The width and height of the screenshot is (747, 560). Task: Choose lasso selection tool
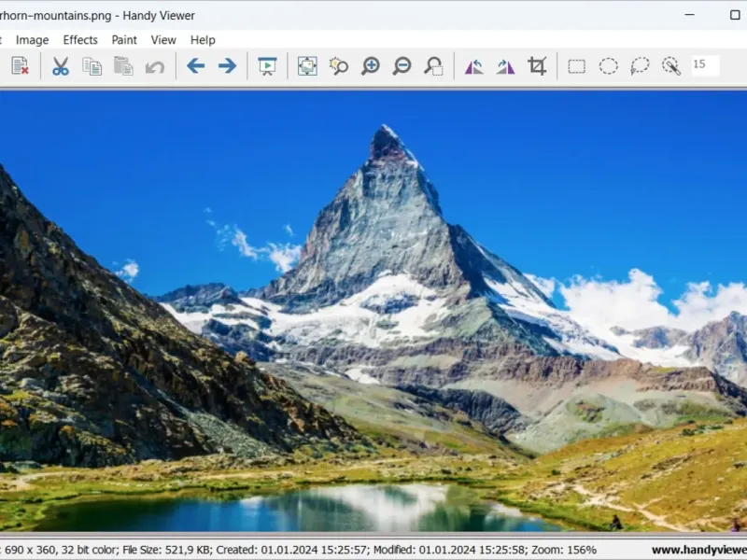tap(640, 66)
